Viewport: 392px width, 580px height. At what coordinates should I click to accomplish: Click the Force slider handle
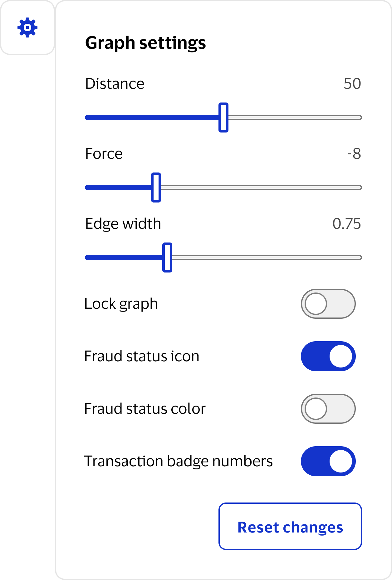[x=156, y=187]
